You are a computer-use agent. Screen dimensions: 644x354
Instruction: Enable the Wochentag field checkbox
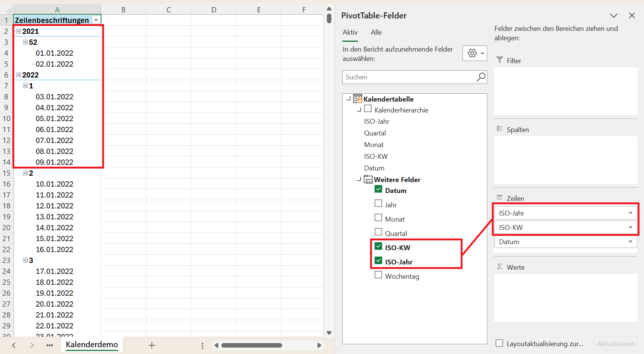pos(378,275)
